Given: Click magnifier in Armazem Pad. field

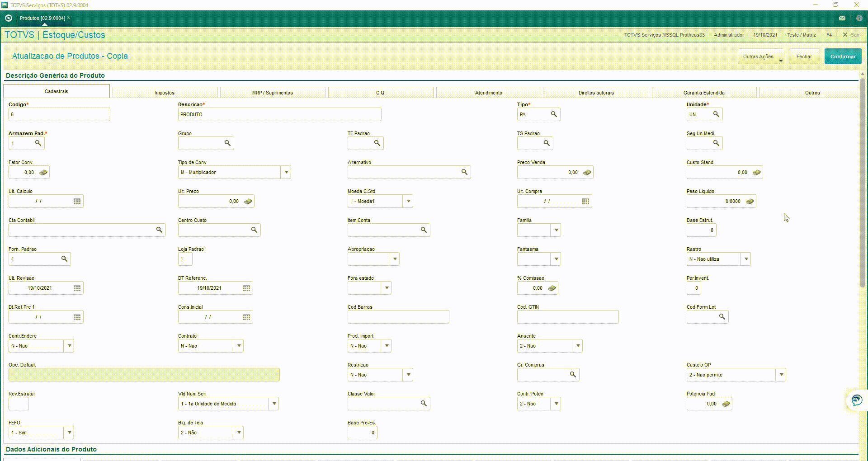Looking at the screenshot, I should (38, 143).
